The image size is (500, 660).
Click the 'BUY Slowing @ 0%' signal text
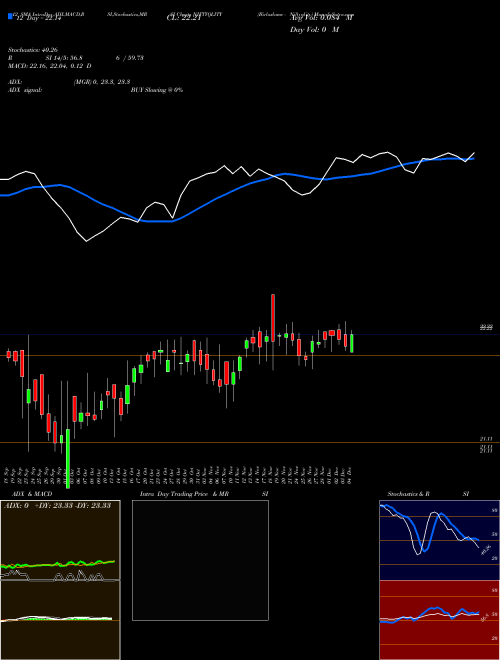157,90
